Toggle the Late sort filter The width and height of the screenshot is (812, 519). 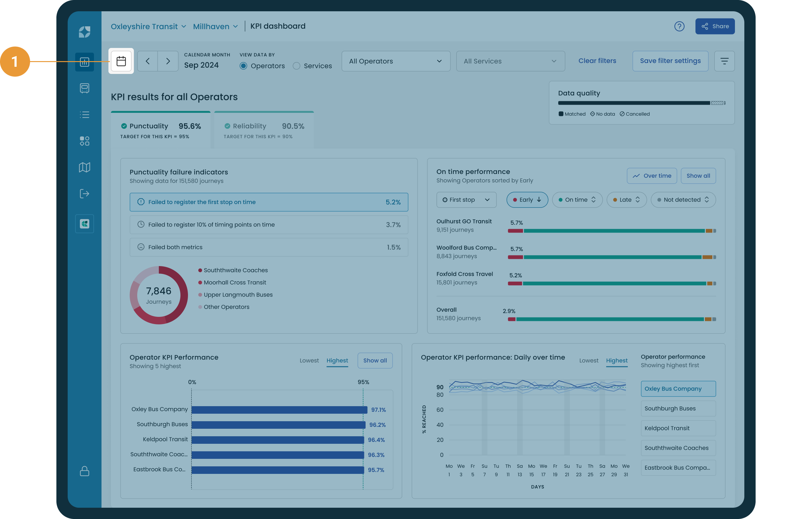[x=626, y=200]
